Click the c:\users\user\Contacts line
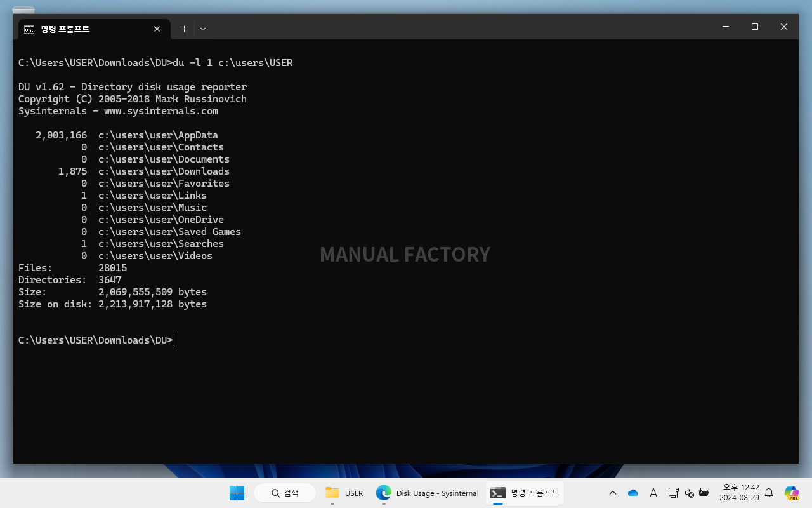812x508 pixels. (x=153, y=147)
